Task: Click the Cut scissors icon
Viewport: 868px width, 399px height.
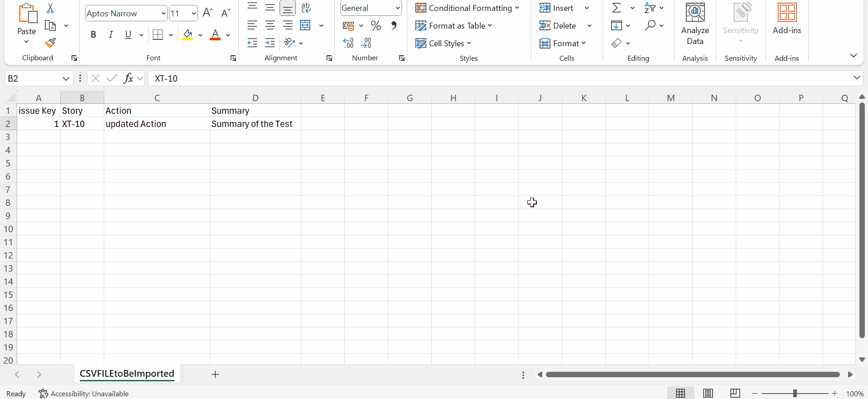Action: pos(50,8)
